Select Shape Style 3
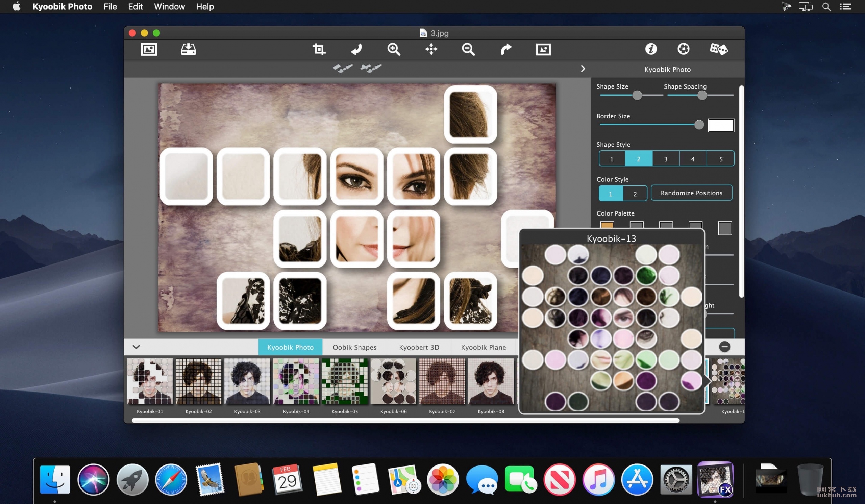 pyautogui.click(x=666, y=158)
